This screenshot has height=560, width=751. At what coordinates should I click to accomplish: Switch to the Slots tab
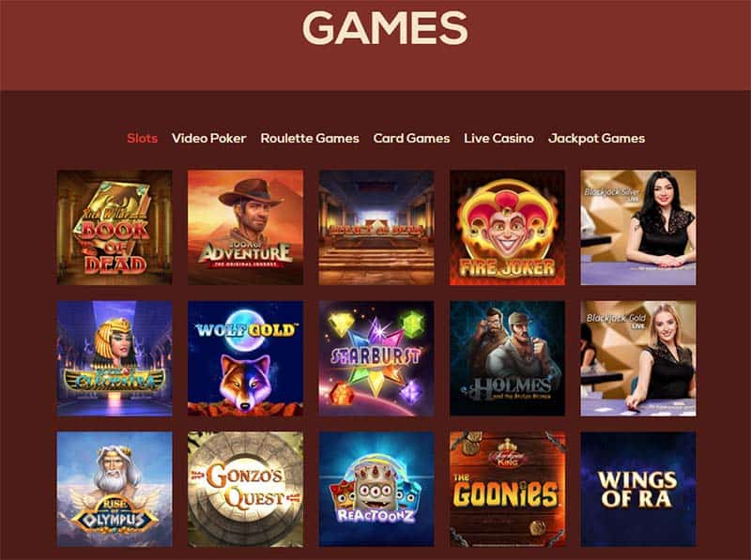143,138
